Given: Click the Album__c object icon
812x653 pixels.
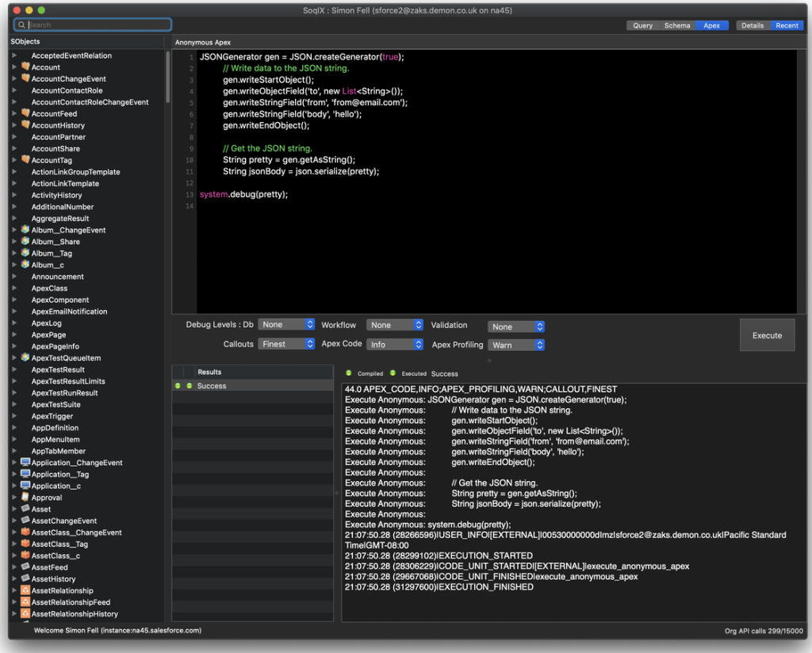Looking at the screenshot, I should point(25,265).
